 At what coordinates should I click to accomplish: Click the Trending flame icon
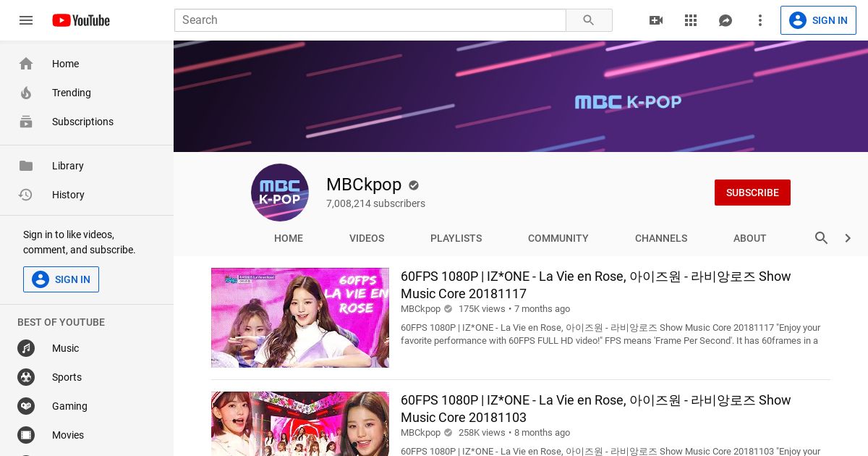pos(26,93)
